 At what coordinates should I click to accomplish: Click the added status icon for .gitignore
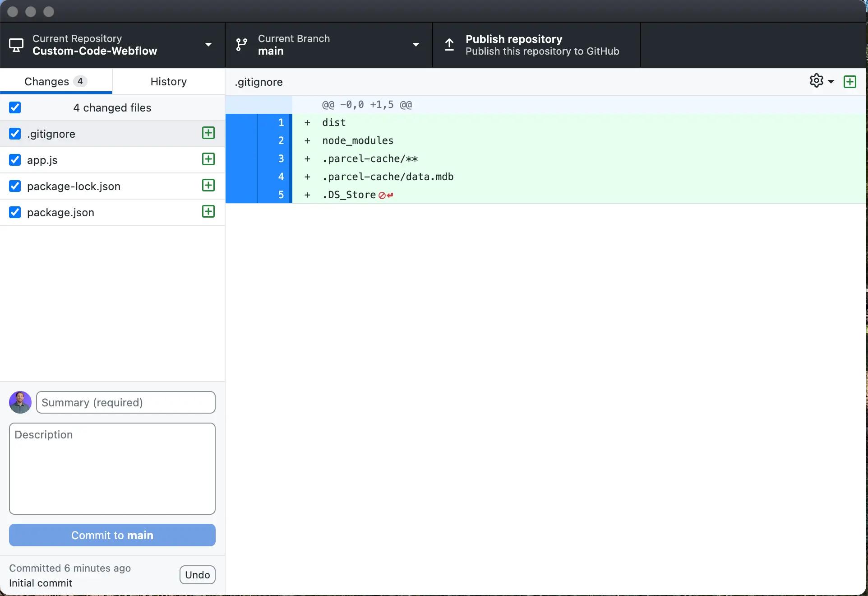click(208, 133)
